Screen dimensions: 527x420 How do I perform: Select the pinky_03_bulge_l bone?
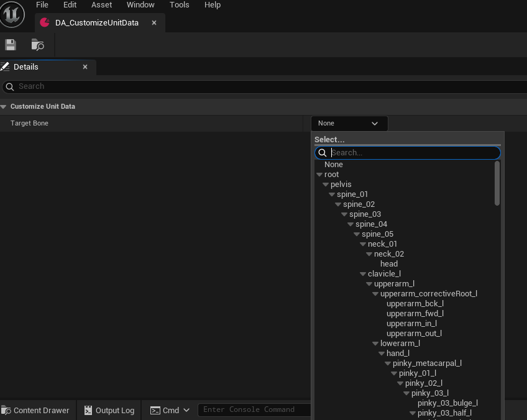(x=447, y=403)
